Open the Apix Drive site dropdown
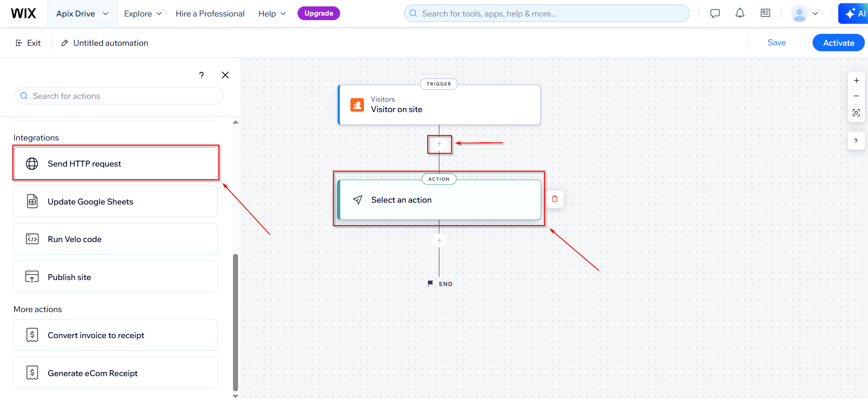 (x=82, y=13)
